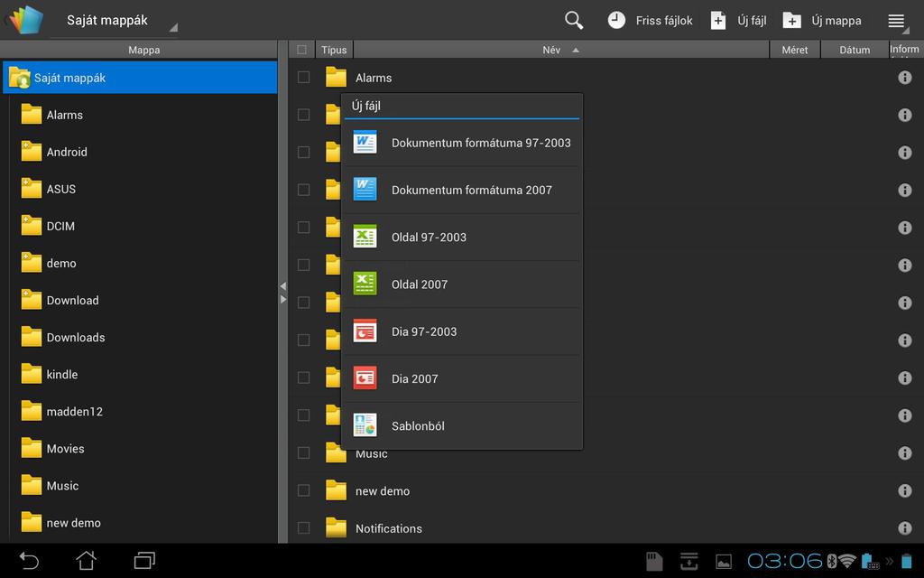The width and height of the screenshot is (924, 578).
Task: Sort by Típus column header
Action: coord(334,51)
